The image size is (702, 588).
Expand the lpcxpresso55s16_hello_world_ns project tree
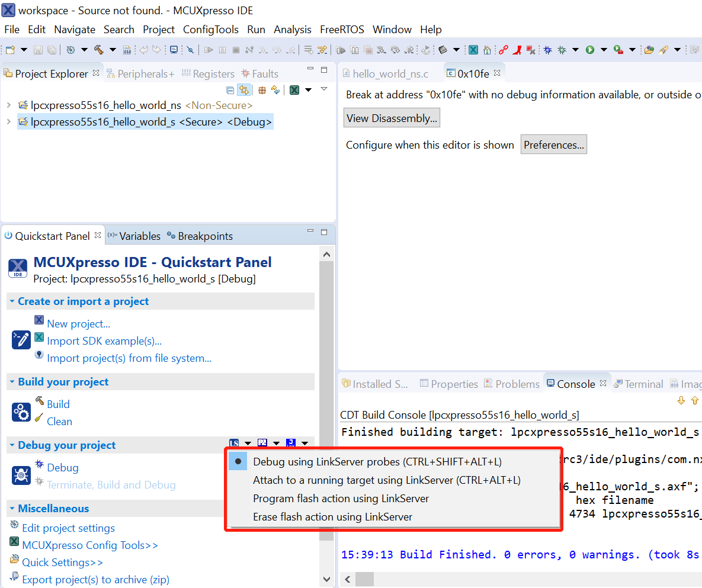click(x=8, y=105)
